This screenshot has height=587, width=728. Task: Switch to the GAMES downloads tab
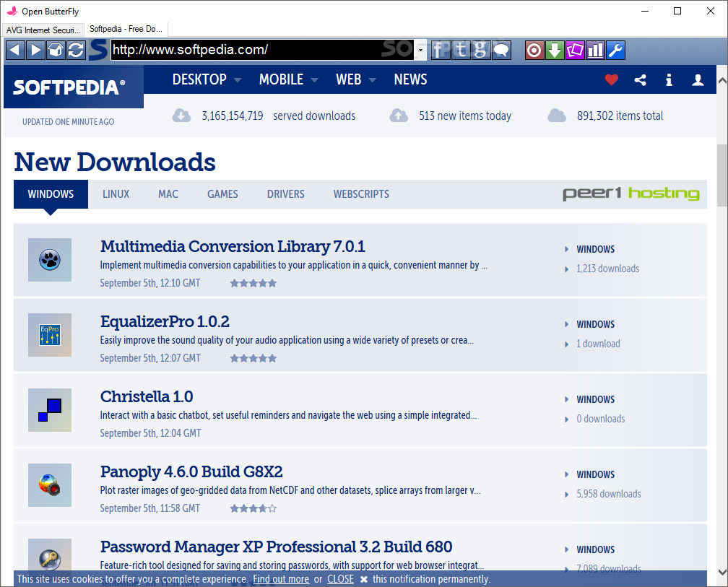(x=222, y=194)
